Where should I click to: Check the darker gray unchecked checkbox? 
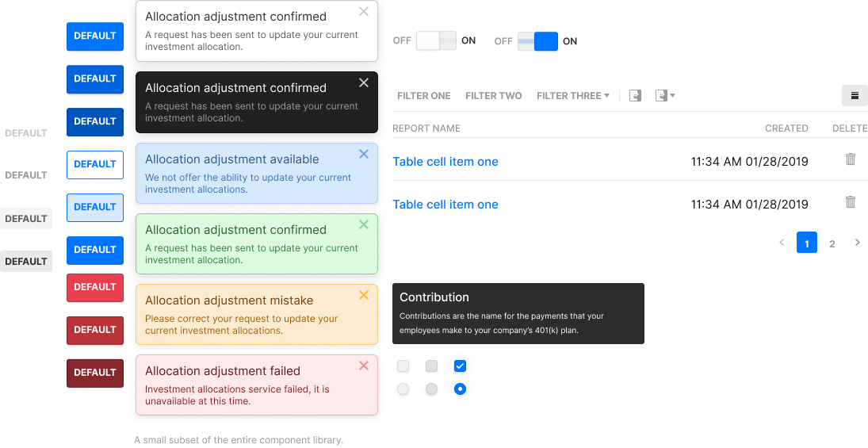(431, 366)
